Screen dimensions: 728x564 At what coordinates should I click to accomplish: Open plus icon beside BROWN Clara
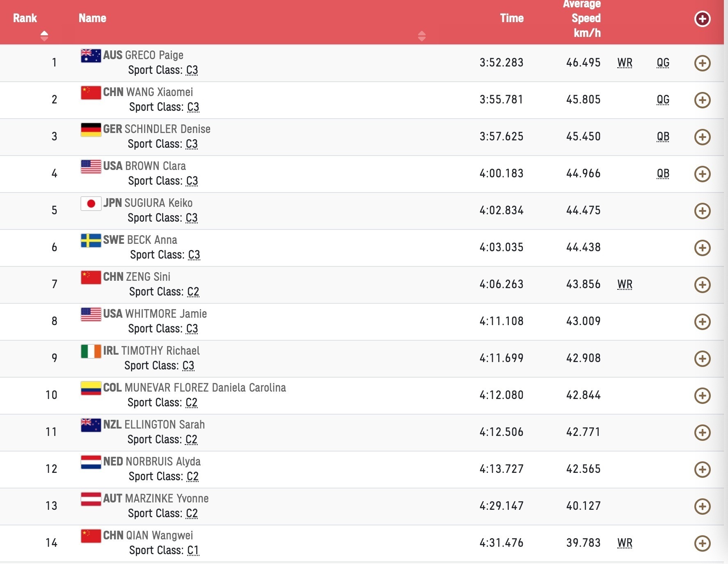pos(702,174)
